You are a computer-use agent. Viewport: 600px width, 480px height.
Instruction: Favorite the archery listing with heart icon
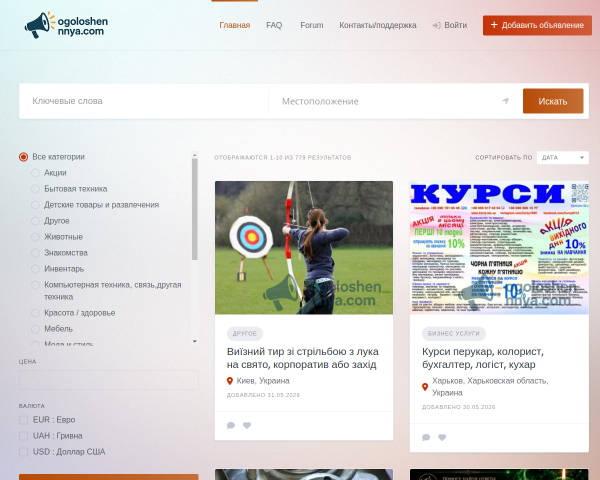pos(247,425)
